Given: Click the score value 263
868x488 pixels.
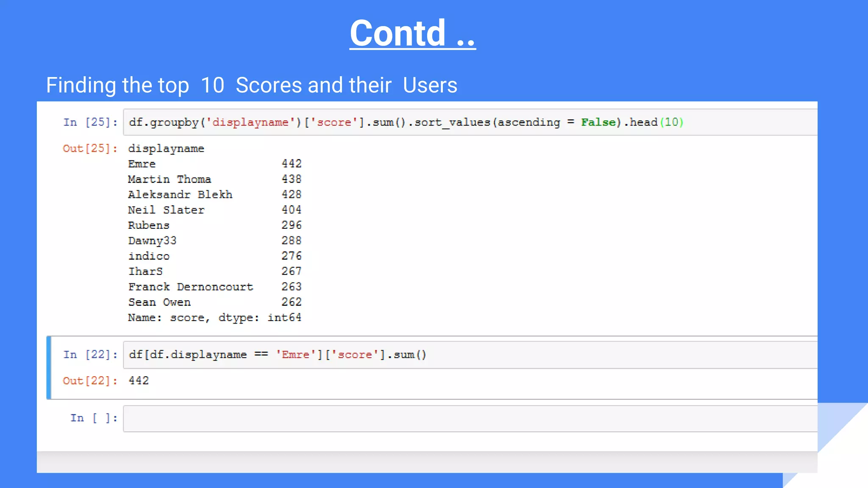Looking at the screenshot, I should click(x=292, y=287).
